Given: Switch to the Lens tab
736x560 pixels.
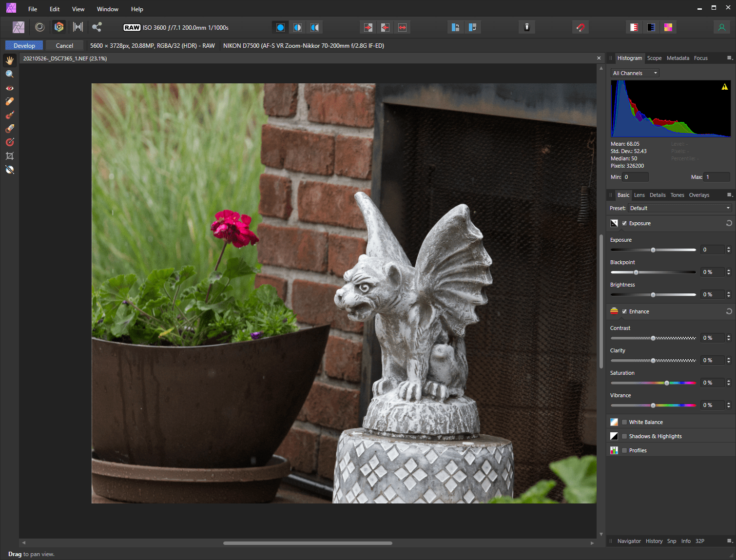Looking at the screenshot, I should coord(639,195).
